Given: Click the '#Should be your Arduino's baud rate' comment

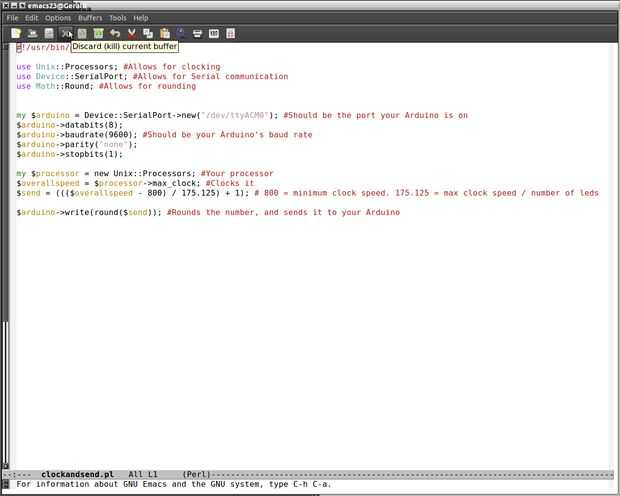Looking at the screenshot, I should coord(227,134).
